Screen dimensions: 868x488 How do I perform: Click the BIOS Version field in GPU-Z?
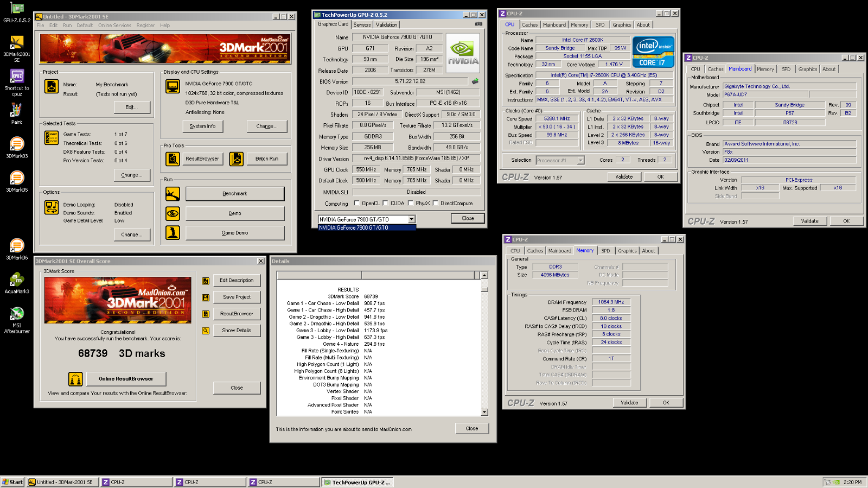(x=410, y=81)
